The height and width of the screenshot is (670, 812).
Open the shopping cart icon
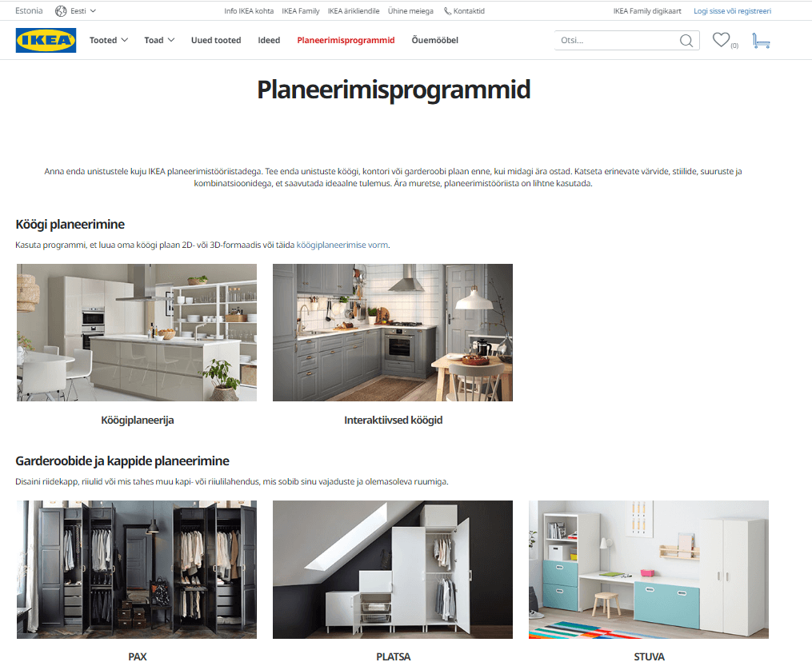pyautogui.click(x=761, y=40)
